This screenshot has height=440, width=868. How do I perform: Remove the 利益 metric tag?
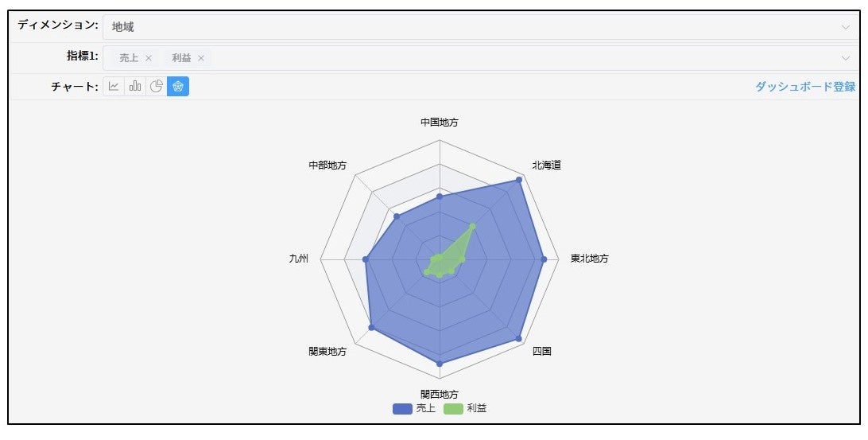pyautogui.click(x=201, y=58)
